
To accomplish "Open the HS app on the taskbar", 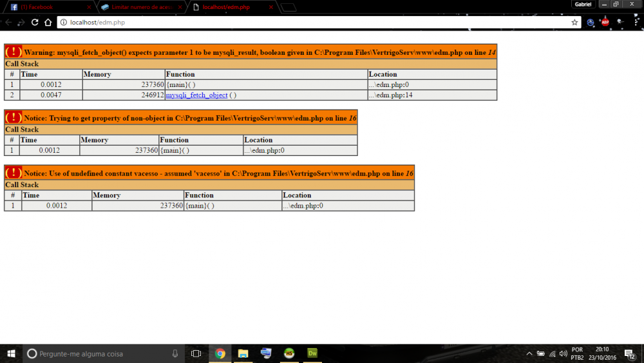I will pos(289,353).
